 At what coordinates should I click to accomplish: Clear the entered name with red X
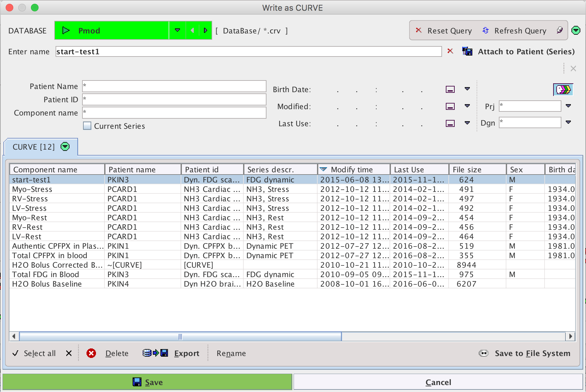click(x=450, y=51)
